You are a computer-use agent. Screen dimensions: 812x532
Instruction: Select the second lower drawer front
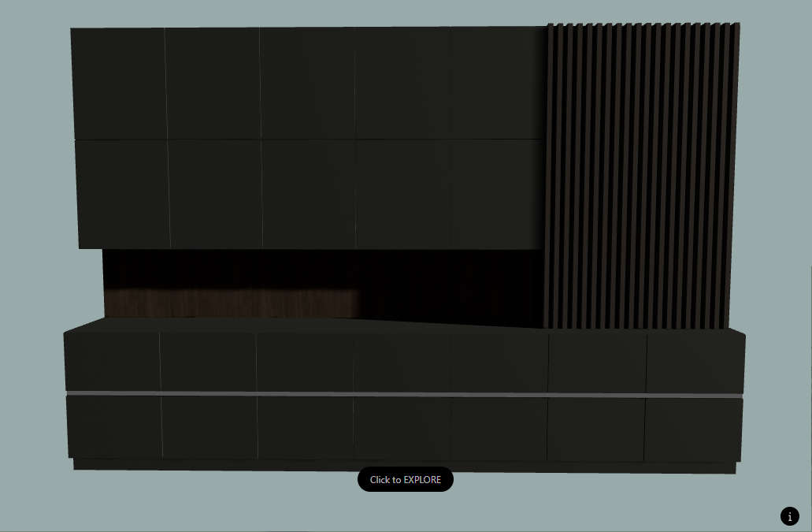click(x=206, y=359)
